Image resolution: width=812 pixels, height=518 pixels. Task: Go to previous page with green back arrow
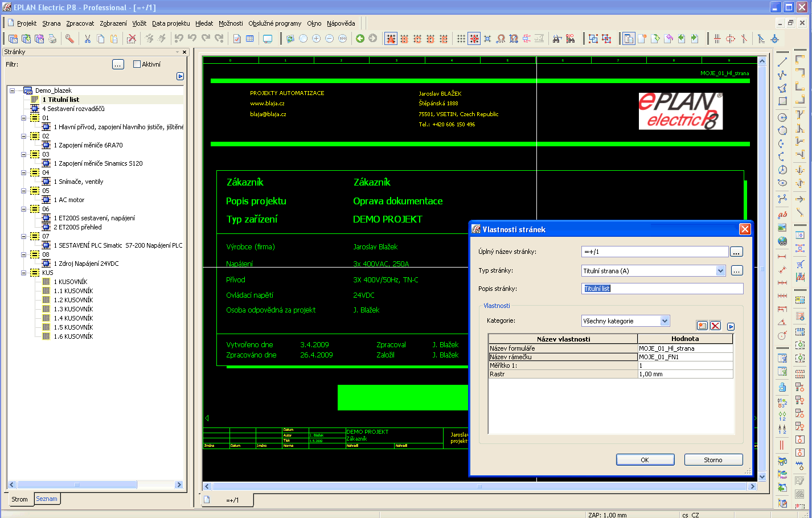(x=360, y=39)
